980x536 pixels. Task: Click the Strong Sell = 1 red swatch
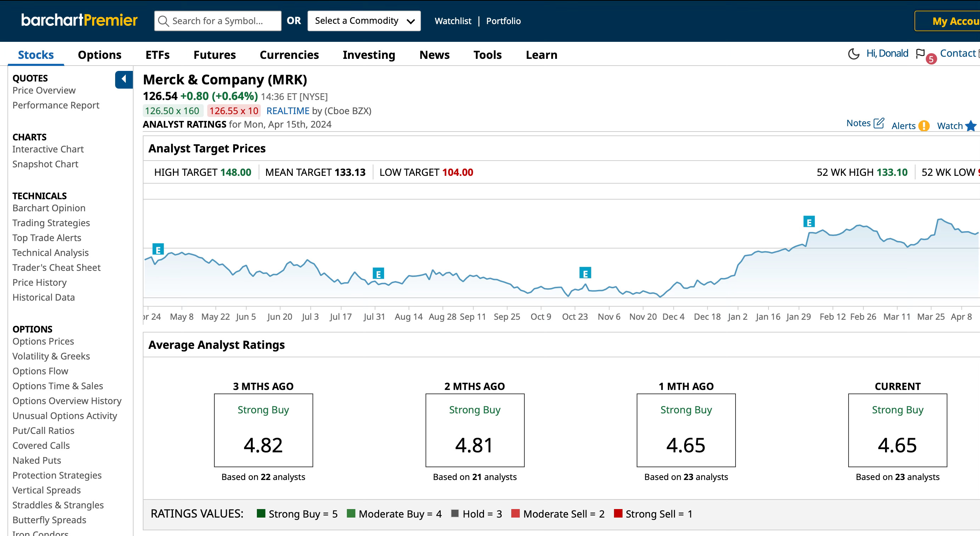[x=618, y=513]
